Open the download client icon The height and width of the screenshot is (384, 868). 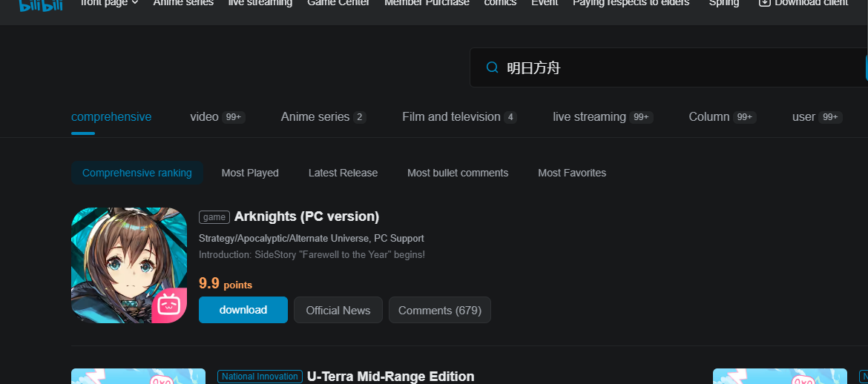coord(764,3)
